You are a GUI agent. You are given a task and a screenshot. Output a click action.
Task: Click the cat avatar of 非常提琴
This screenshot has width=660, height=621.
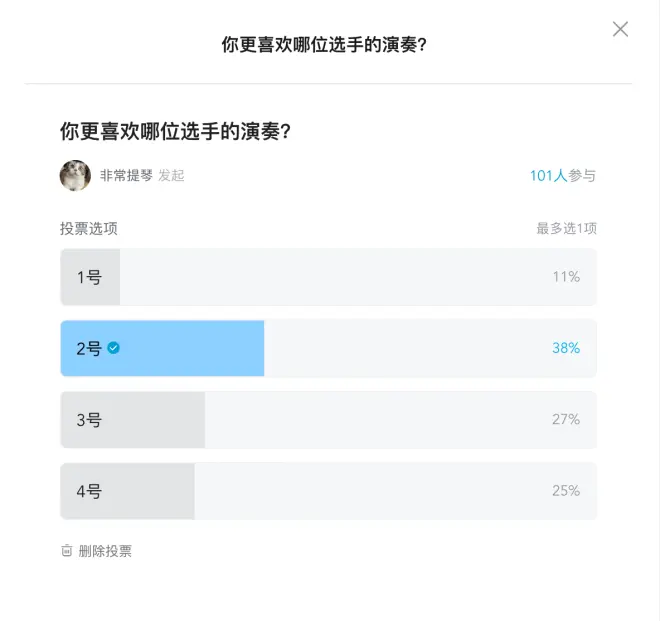[x=75, y=175]
